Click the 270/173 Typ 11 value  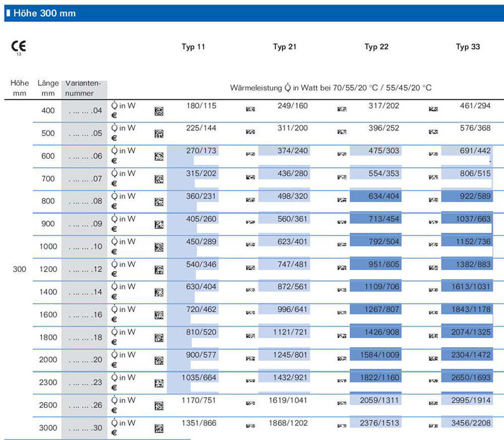[x=201, y=151]
